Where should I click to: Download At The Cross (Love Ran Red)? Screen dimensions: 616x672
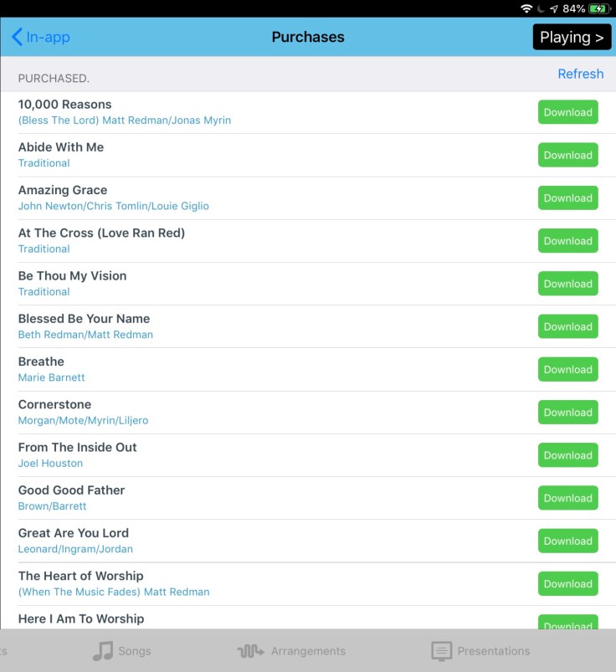tap(567, 241)
